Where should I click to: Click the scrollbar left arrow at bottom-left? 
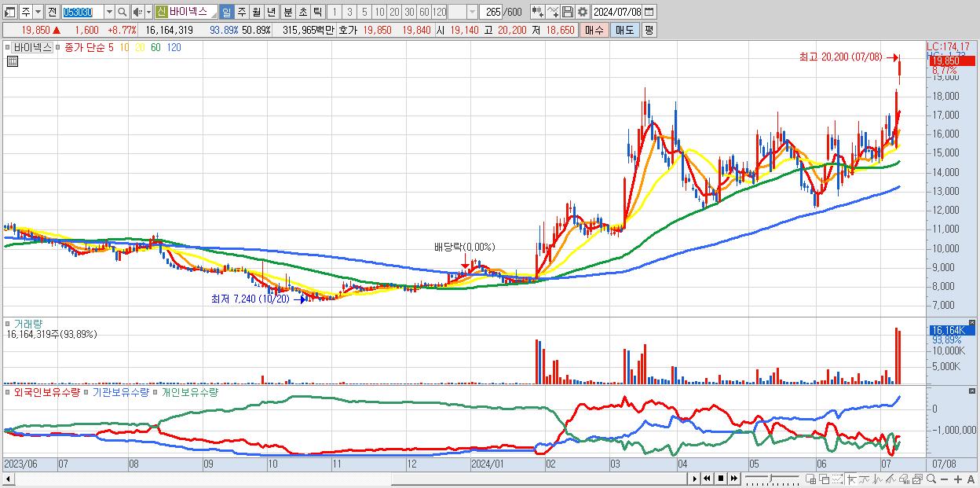[8, 479]
